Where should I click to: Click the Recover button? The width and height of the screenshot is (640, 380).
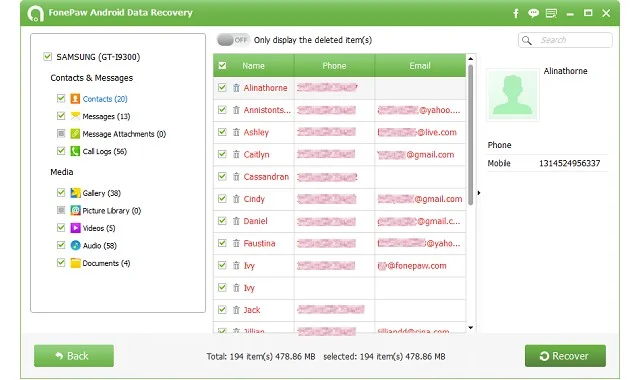tap(565, 356)
